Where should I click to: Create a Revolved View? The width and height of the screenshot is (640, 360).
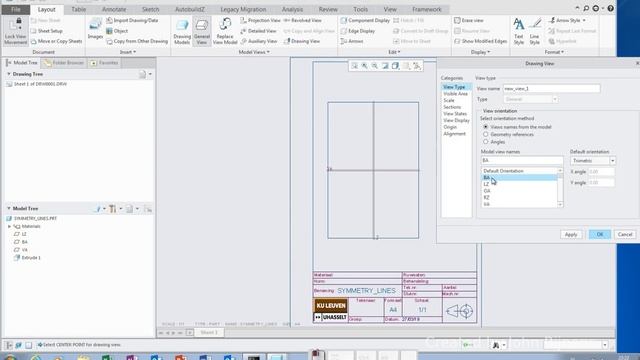click(302, 20)
